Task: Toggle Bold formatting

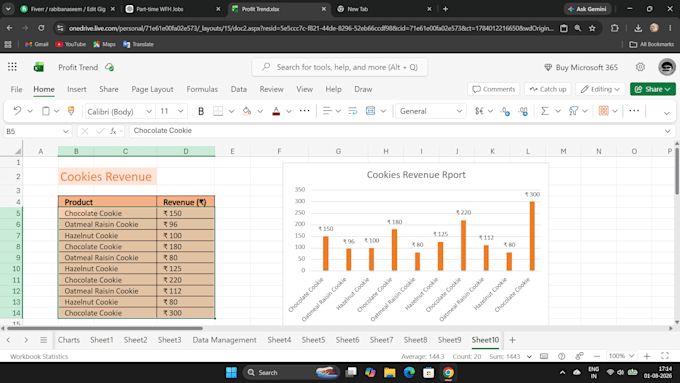Action: point(201,111)
